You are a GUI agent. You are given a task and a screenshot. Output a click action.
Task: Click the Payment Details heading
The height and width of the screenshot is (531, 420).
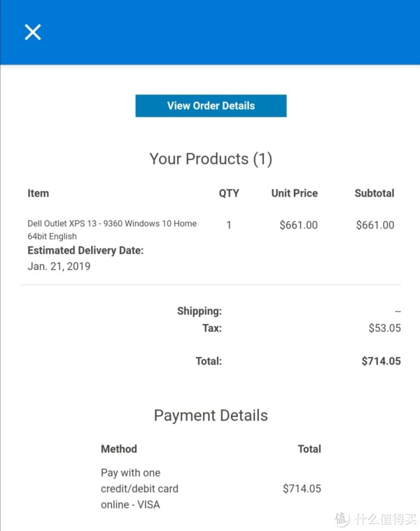211,416
